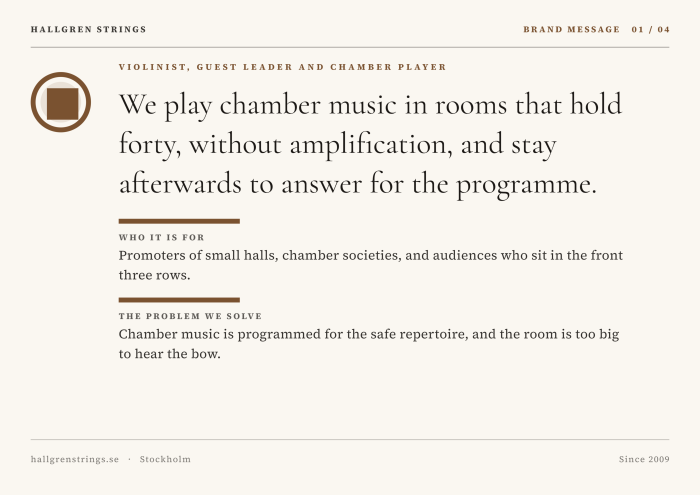
Task: Click the 'to hear the bow.' text line
Action: pos(170,354)
